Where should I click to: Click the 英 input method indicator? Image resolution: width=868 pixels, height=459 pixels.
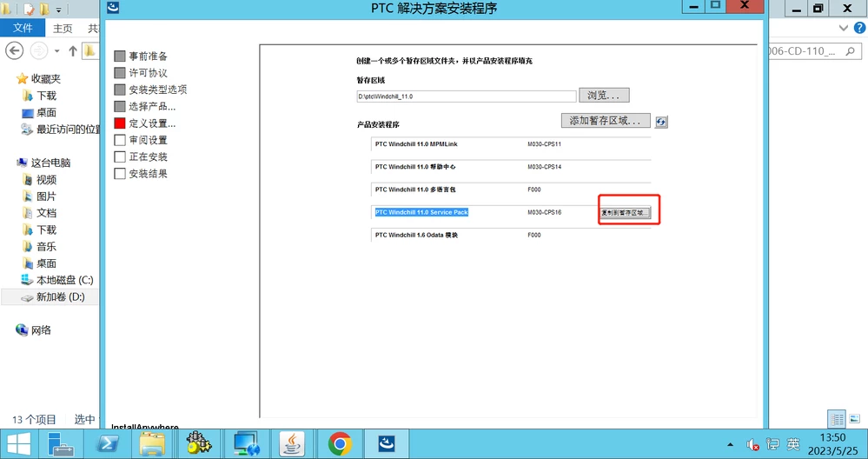click(x=793, y=444)
